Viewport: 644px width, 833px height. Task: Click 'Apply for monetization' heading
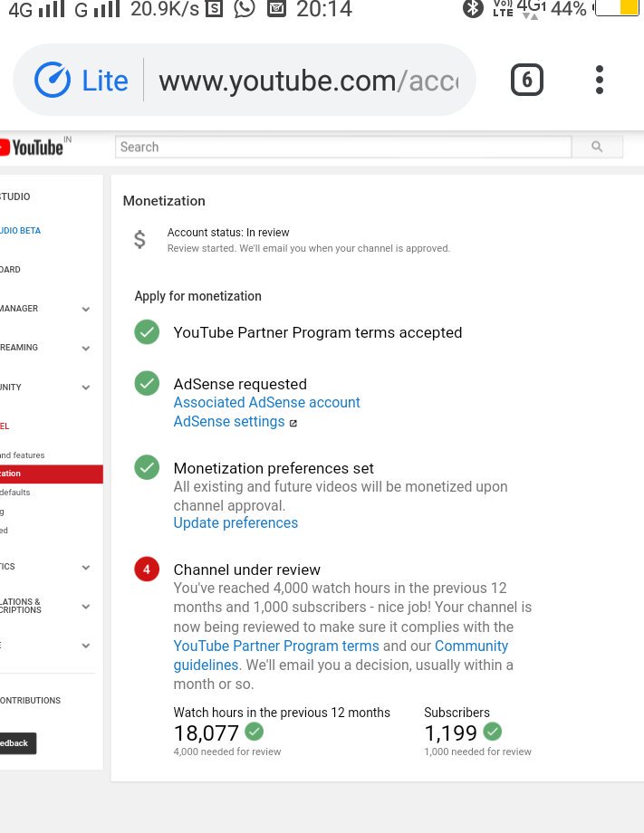[197, 296]
